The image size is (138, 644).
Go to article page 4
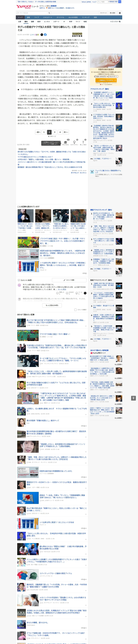(60, 132)
